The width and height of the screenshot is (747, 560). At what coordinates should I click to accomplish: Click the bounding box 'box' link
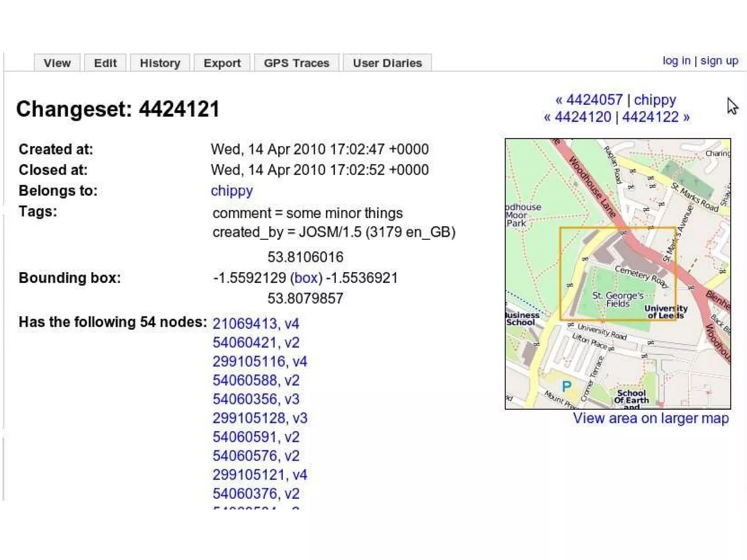[306, 278]
